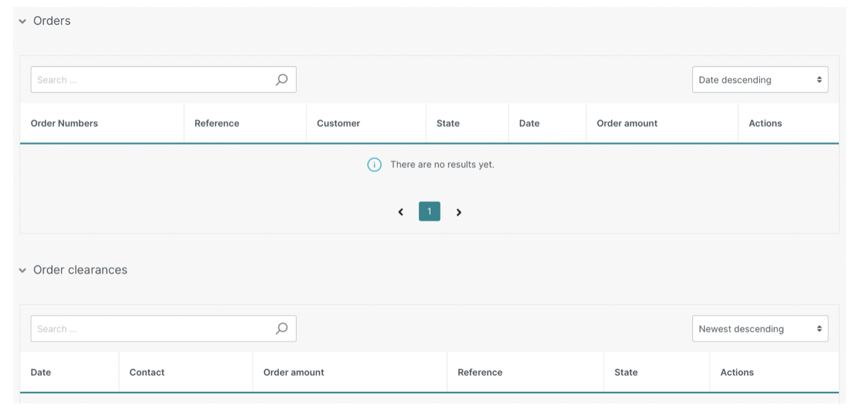Click the Order clearances search magnifier icon

click(282, 329)
